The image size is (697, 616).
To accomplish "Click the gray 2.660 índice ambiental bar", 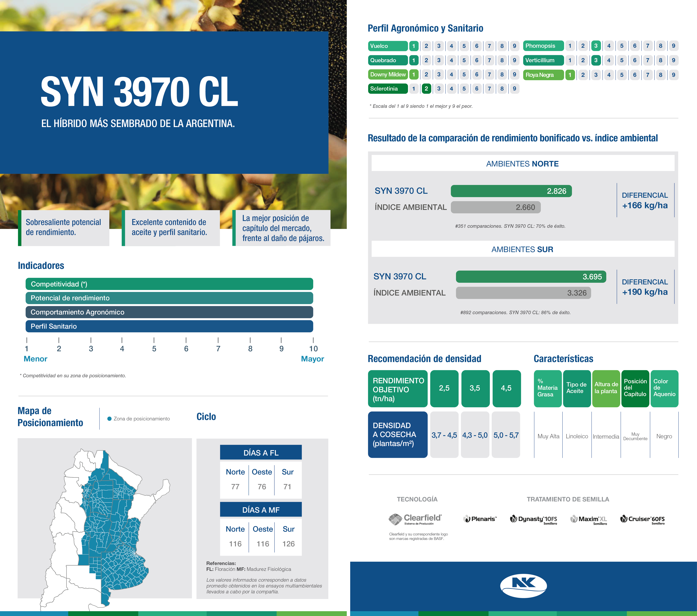I will click(x=495, y=207).
